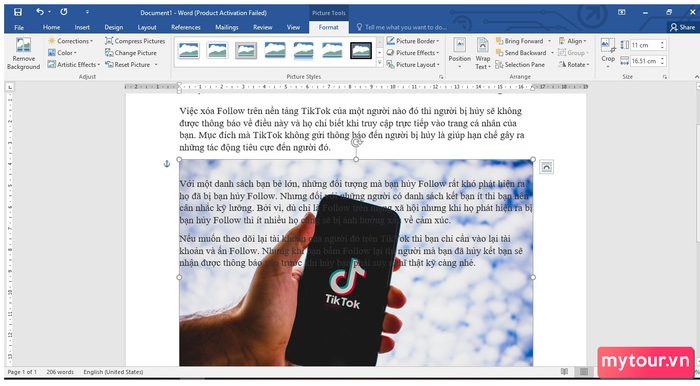Viewport: 700px width, 386px height.
Task: Click the 206 words count in status bar
Action: click(x=60, y=372)
